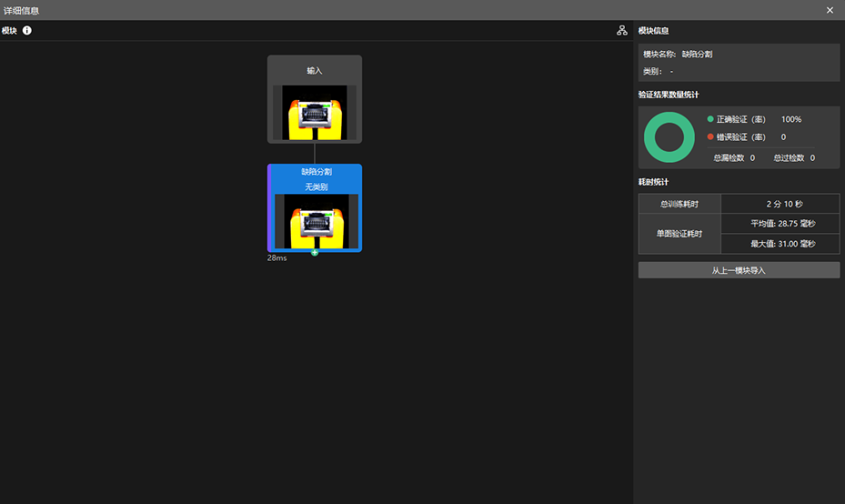This screenshot has height=504, width=845.
Task: Select the green 正确验证 legend dot
Action: (710, 119)
